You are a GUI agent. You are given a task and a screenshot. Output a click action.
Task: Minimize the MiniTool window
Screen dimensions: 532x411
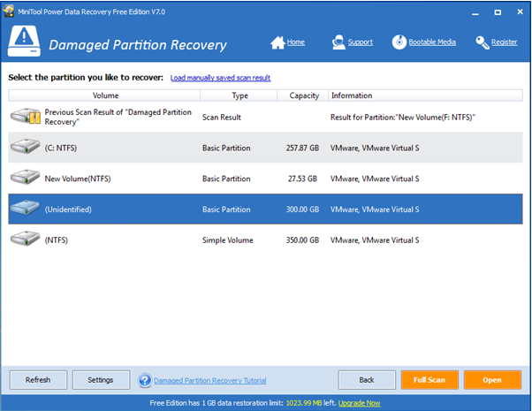[x=475, y=12]
